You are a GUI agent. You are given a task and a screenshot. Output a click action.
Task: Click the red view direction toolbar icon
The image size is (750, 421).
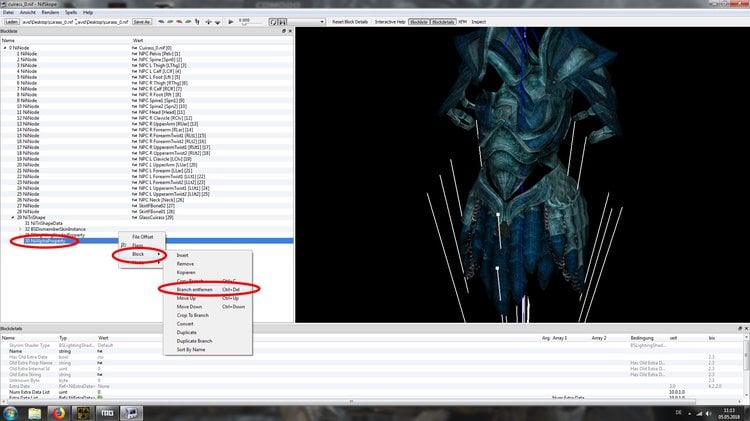pyautogui.click(x=179, y=22)
